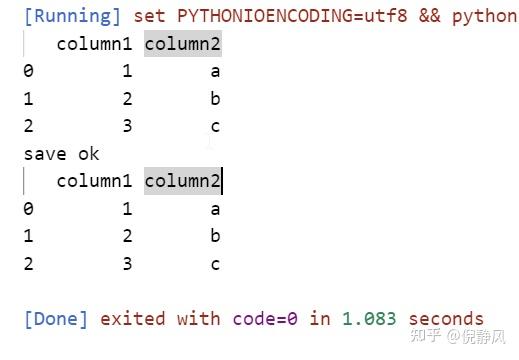Click value 'b' in first table

click(x=215, y=98)
